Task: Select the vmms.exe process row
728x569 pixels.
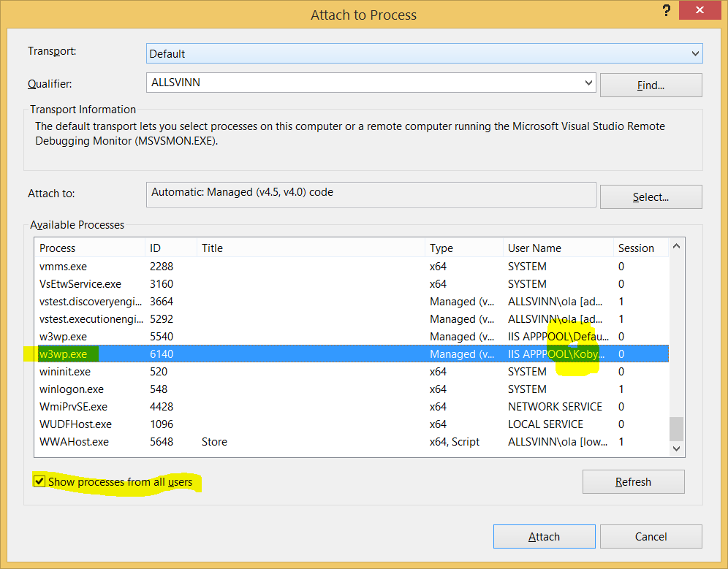Action: [352, 267]
